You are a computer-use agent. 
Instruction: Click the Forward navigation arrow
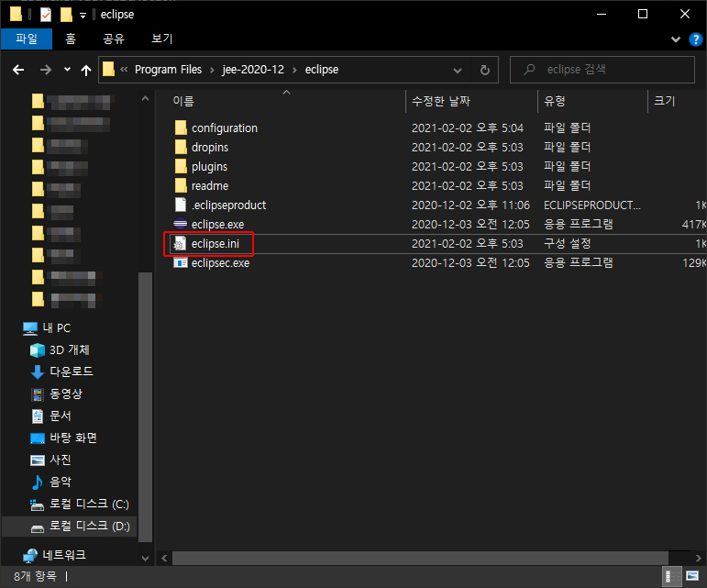(x=46, y=70)
